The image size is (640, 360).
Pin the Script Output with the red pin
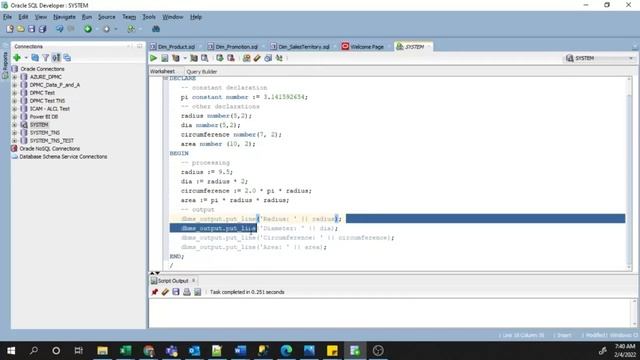pyautogui.click(x=155, y=292)
